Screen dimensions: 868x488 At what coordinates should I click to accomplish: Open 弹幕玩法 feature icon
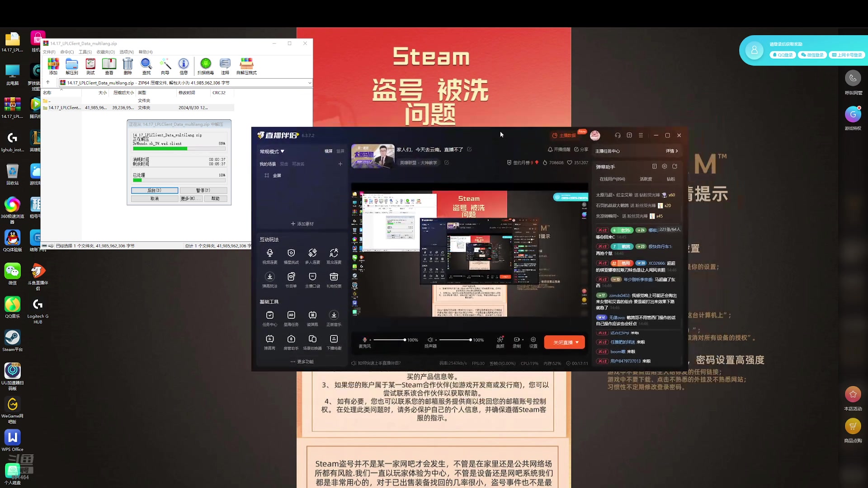(270, 280)
